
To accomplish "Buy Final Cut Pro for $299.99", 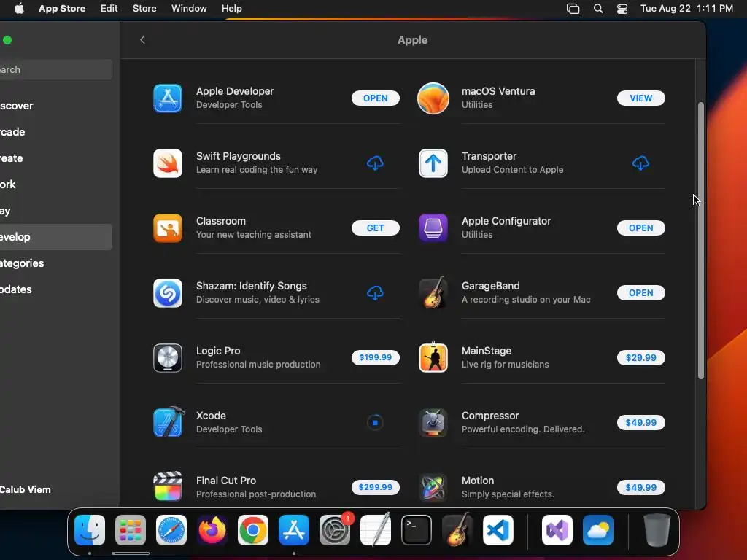I will 376,487.
